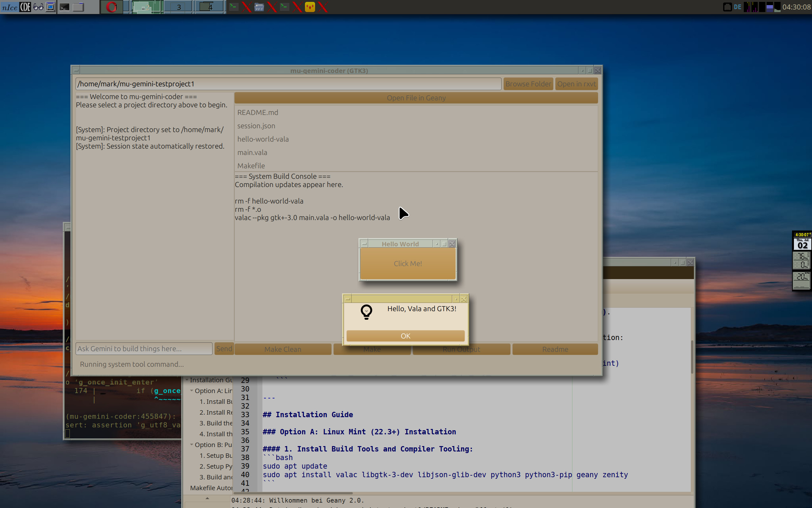Open the Hello World window menu button
The width and height of the screenshot is (812, 508).
[364, 244]
